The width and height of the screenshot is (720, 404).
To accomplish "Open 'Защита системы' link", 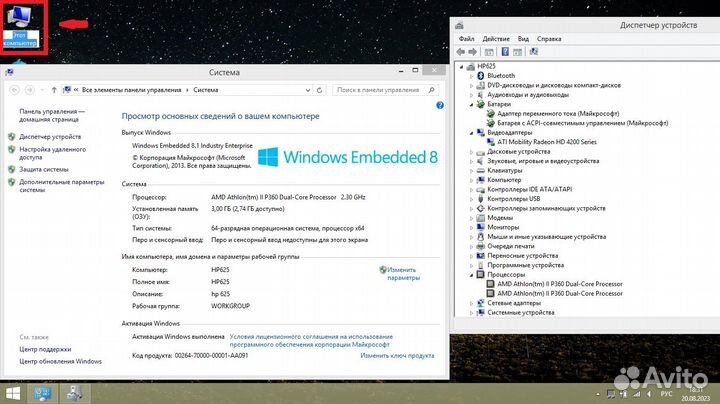I will (44, 169).
